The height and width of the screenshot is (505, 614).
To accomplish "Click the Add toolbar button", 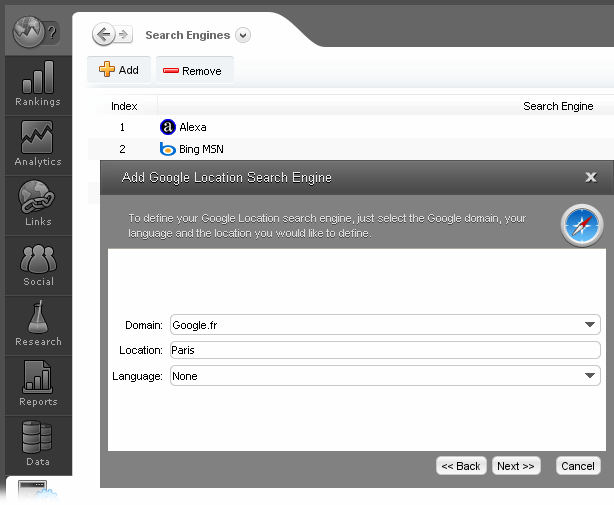I will tap(119, 70).
